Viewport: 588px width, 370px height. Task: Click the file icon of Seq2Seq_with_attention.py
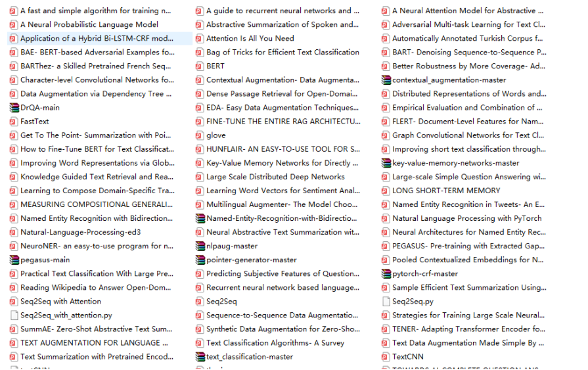pos(14,315)
